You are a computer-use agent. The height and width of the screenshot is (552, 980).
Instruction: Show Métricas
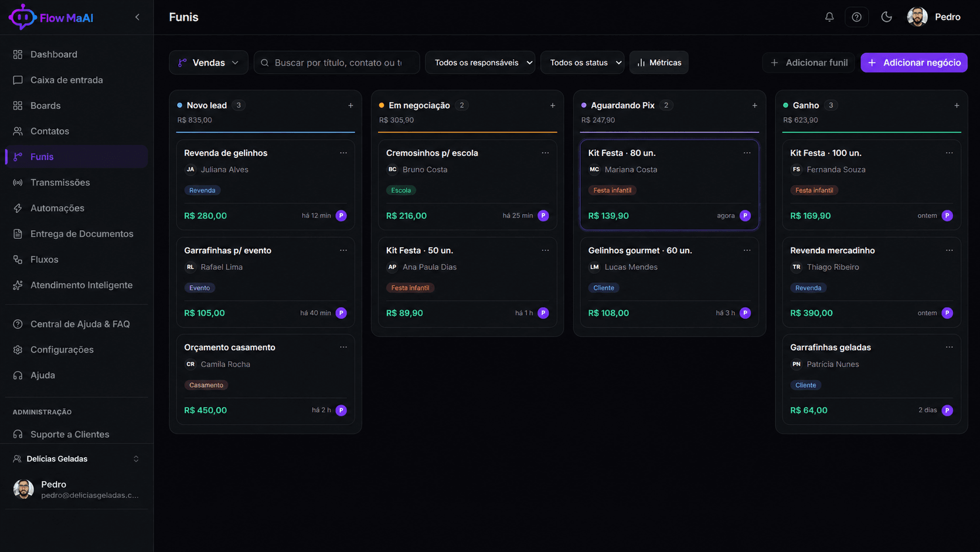pos(659,63)
